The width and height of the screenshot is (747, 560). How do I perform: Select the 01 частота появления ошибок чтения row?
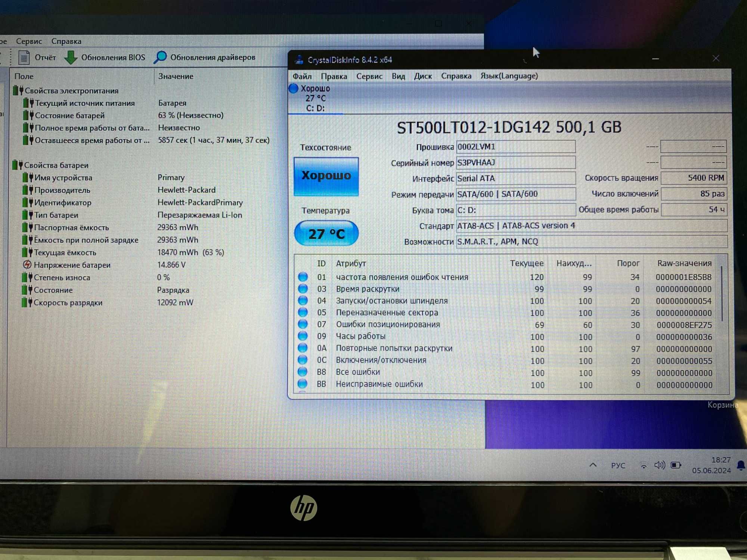pos(506,277)
